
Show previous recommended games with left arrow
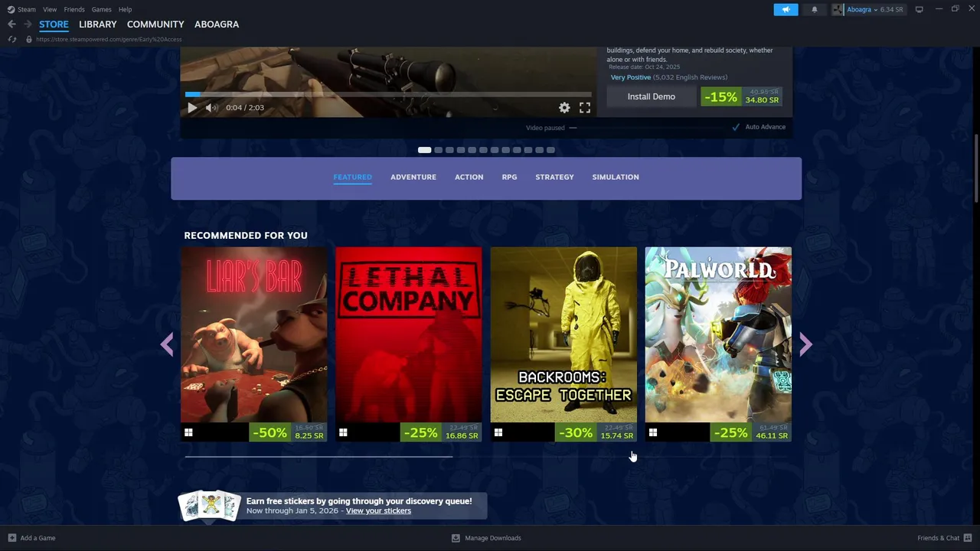pyautogui.click(x=167, y=344)
